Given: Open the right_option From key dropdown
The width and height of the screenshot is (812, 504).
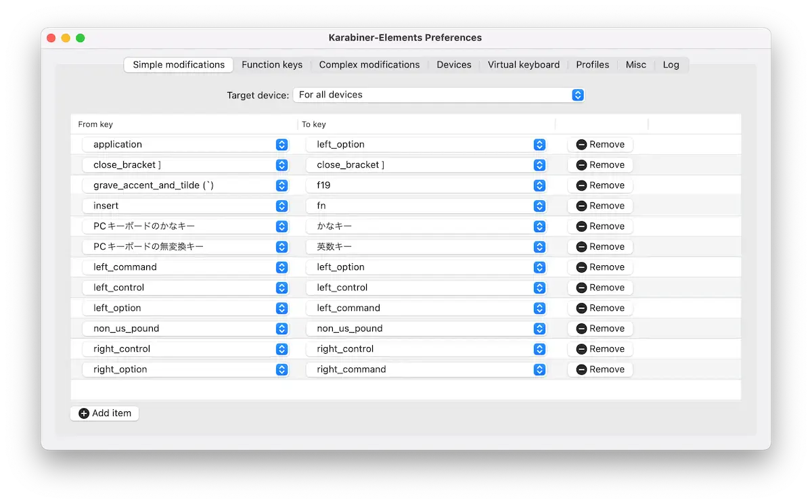Looking at the screenshot, I should click(x=185, y=369).
